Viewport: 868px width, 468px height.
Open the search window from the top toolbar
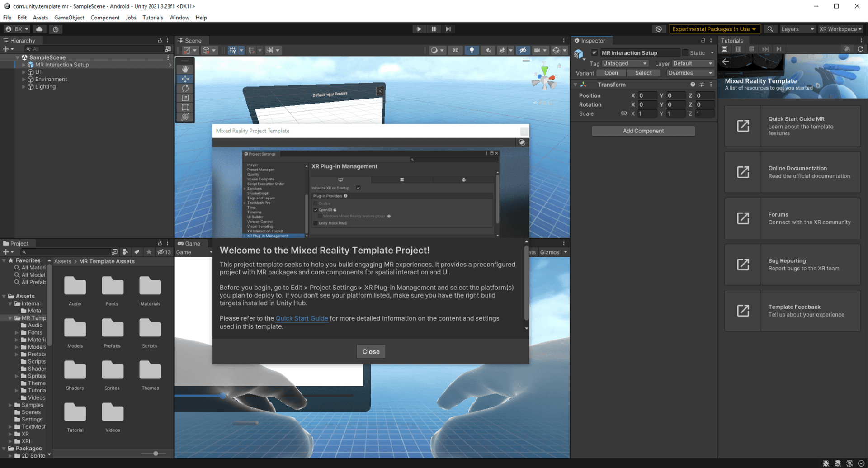pos(770,29)
